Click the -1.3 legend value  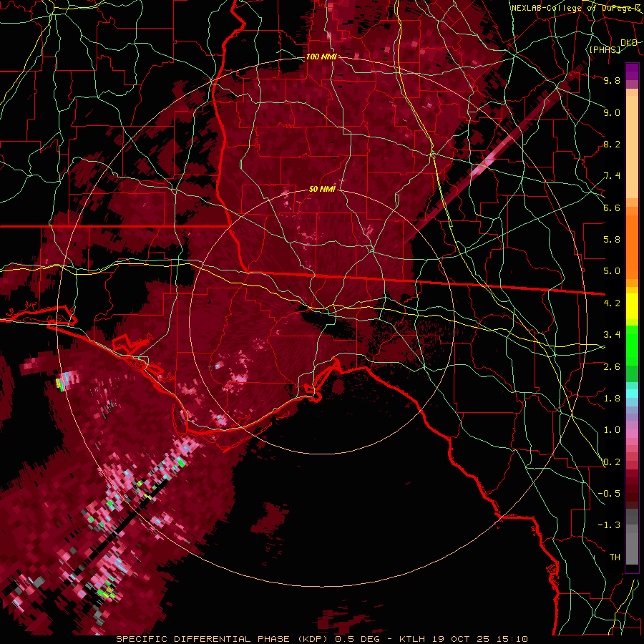point(609,525)
